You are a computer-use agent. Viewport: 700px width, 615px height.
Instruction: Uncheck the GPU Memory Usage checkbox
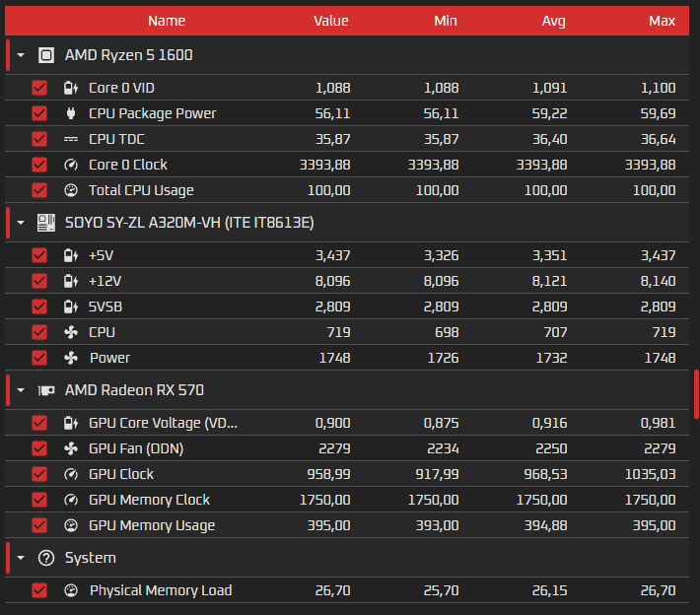coord(39,525)
